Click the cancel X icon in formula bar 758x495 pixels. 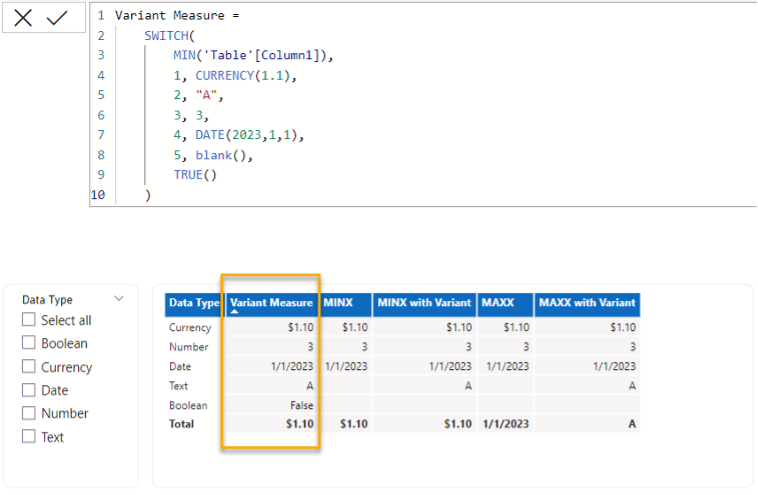23,18
